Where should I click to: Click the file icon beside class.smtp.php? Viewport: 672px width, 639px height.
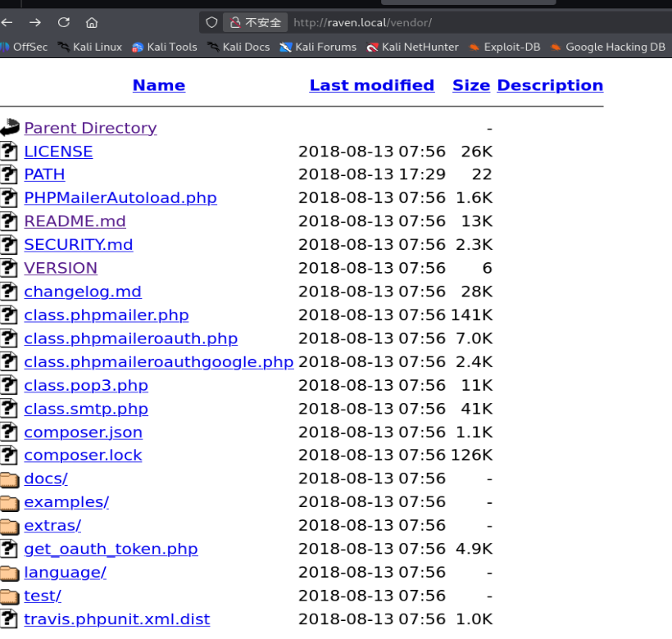point(9,409)
